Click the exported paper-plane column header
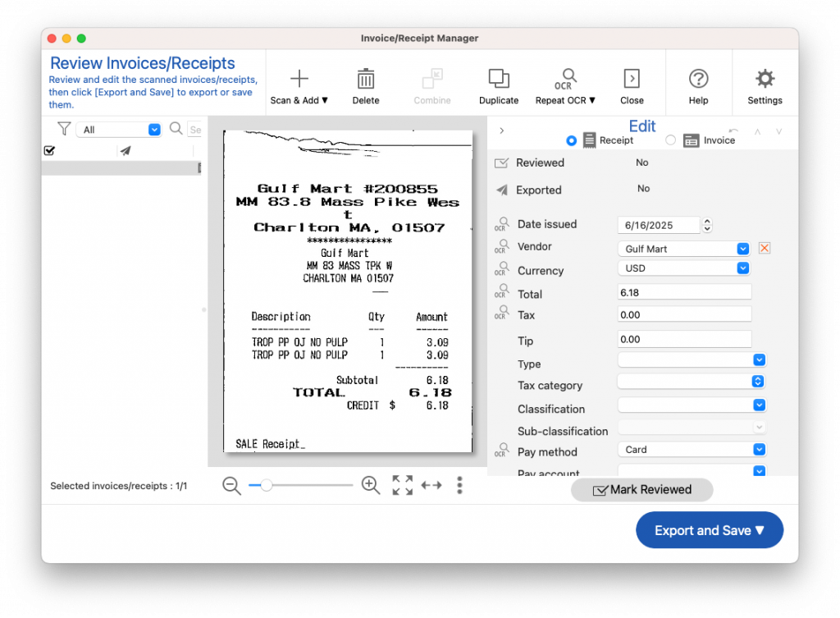Image resolution: width=840 pixels, height=618 pixels. pyautogui.click(x=126, y=151)
